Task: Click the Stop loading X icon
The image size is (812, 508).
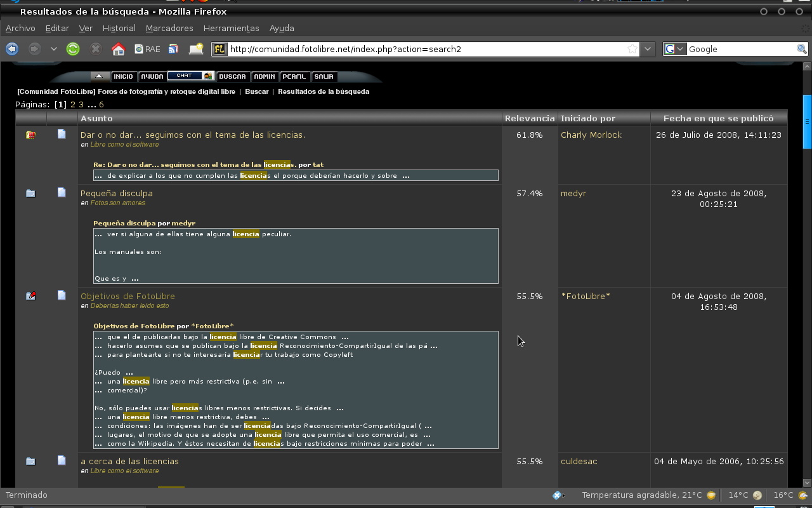Action: (x=95, y=49)
